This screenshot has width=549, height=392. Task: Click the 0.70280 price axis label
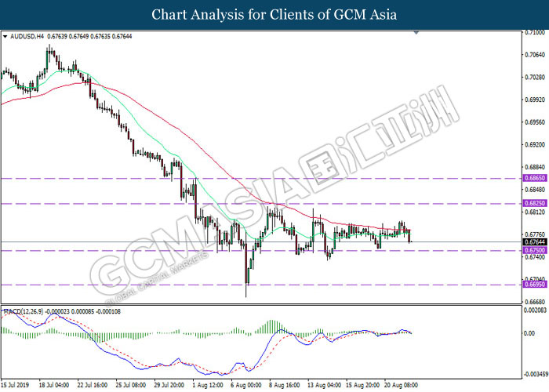click(x=536, y=77)
